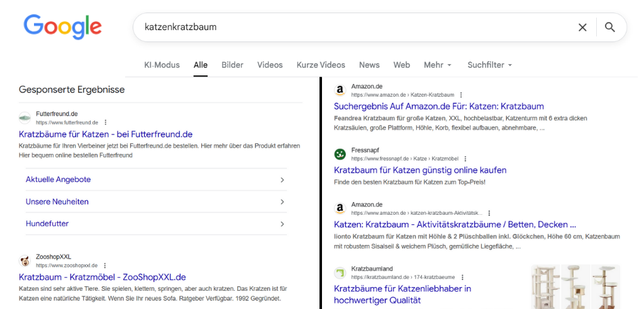This screenshot has height=309, width=644.
Task: Click Amazon favicon of Suchergebnis result
Action: click(340, 90)
